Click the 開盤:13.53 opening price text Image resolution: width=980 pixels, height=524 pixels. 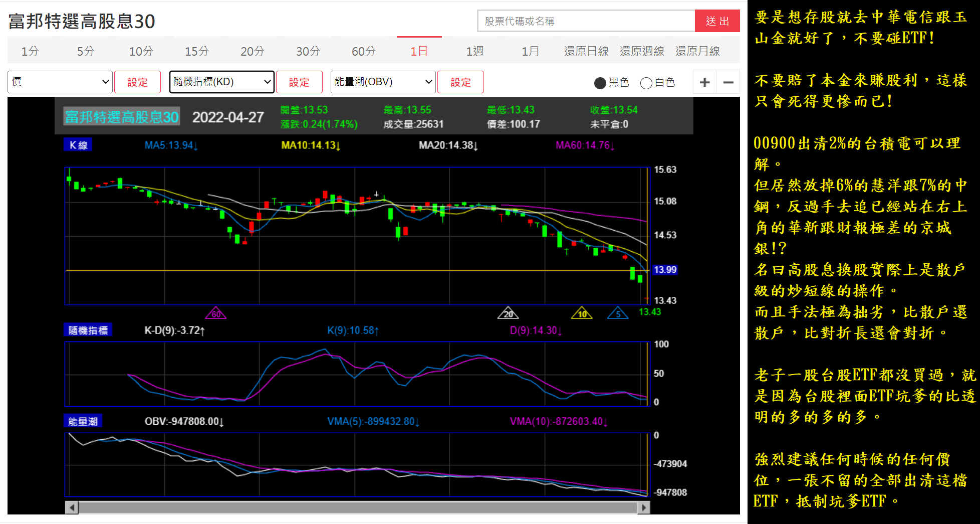tap(304, 110)
